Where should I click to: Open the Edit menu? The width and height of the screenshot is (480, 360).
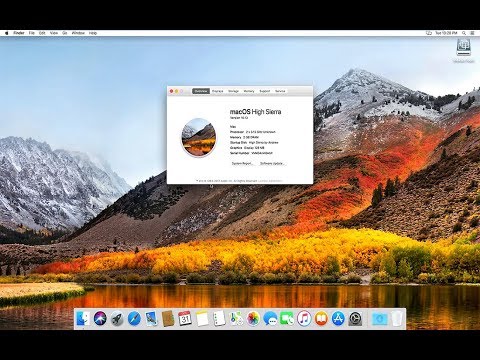point(42,33)
